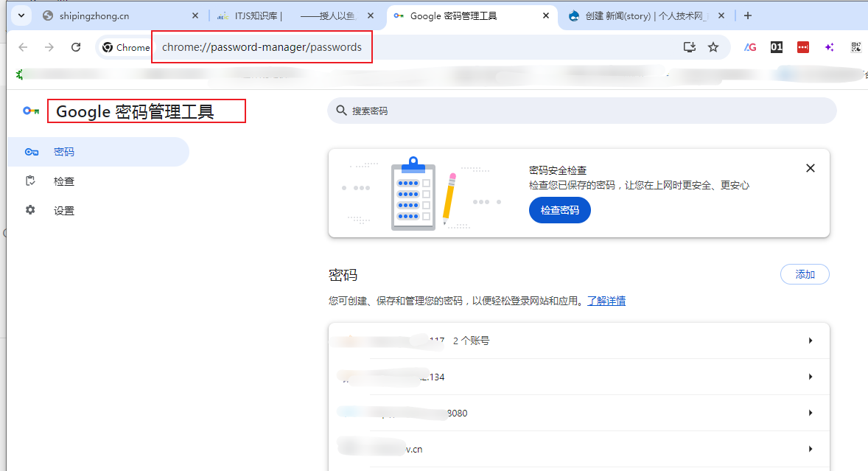
Task: Switch to the 创建 新闻(story) tab
Action: (x=647, y=16)
